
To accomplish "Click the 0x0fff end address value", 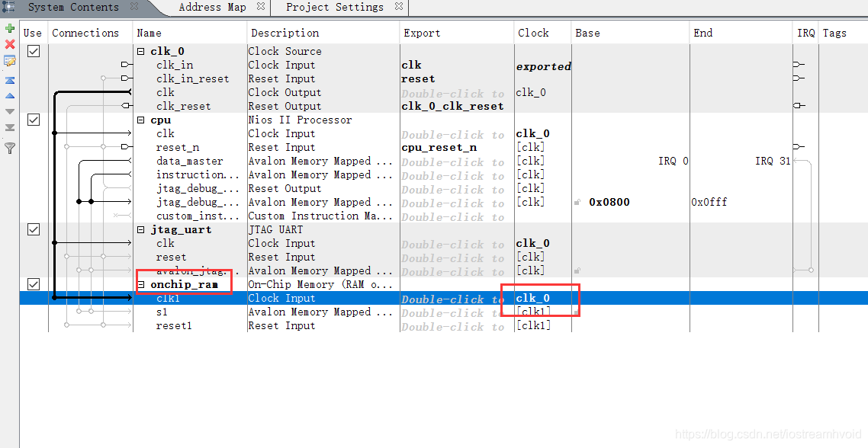I will pyautogui.click(x=709, y=203).
